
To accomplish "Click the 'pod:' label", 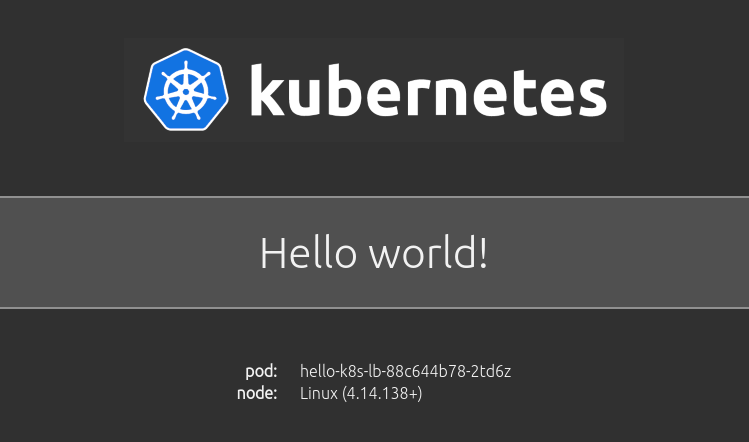I will point(261,371).
